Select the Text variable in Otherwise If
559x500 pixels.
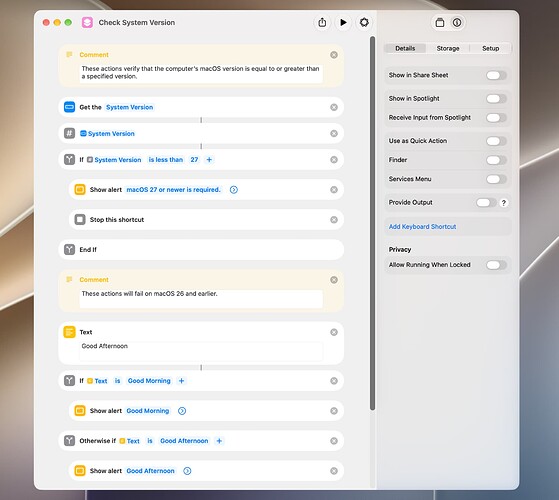click(x=130, y=441)
